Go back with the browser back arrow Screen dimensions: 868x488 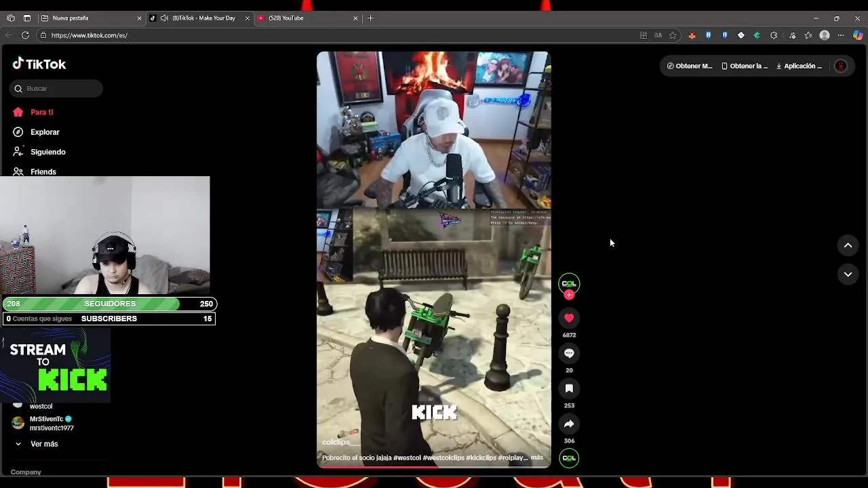9,35
